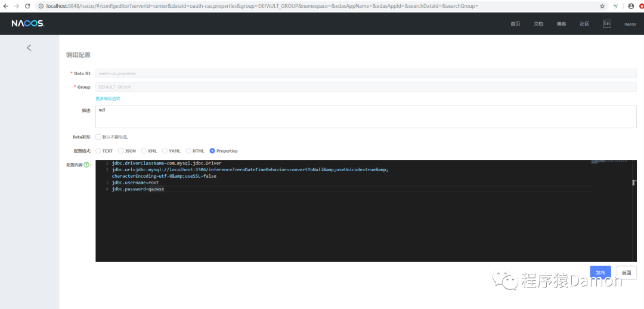Select YAML config format
The height and width of the screenshot is (309, 644).
coord(165,151)
